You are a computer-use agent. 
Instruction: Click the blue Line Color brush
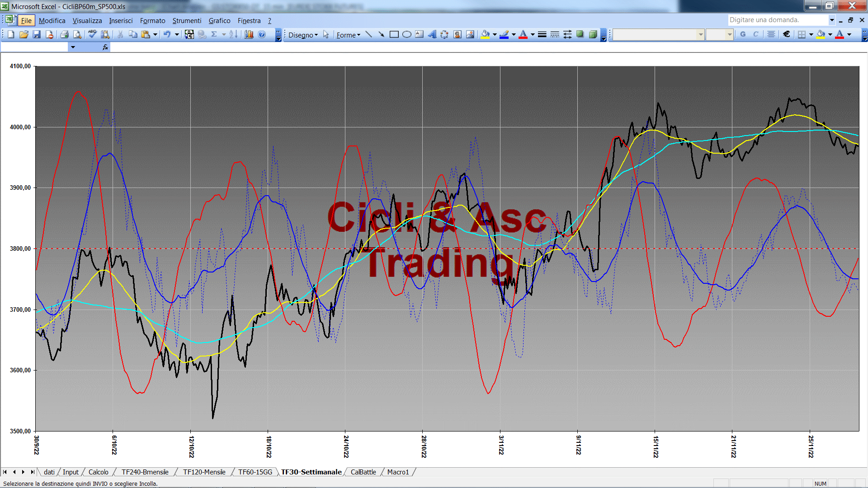(x=504, y=34)
